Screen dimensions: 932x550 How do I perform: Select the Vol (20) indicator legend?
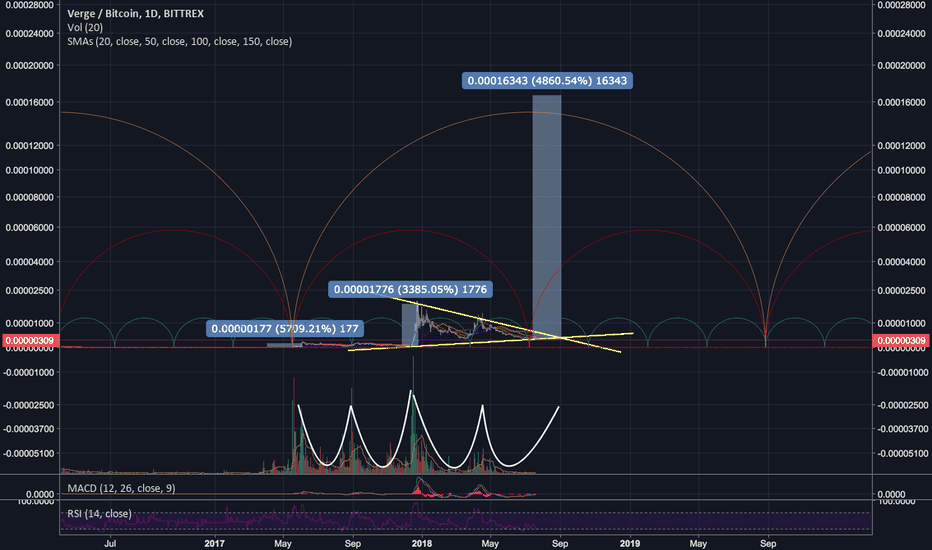pos(85,27)
